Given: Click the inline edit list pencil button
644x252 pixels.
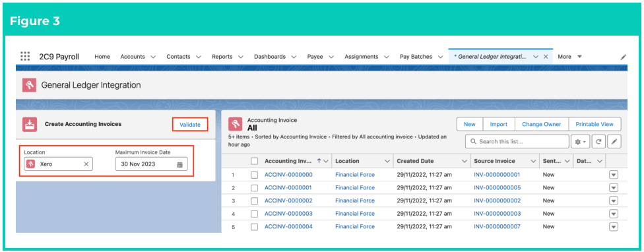Looking at the screenshot, I should [x=614, y=142].
